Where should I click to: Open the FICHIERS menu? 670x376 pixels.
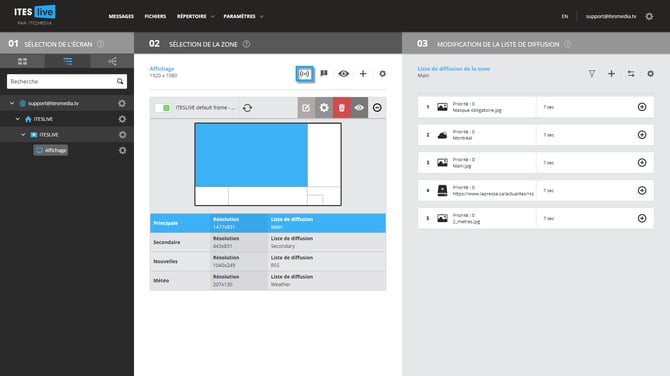[x=155, y=16]
